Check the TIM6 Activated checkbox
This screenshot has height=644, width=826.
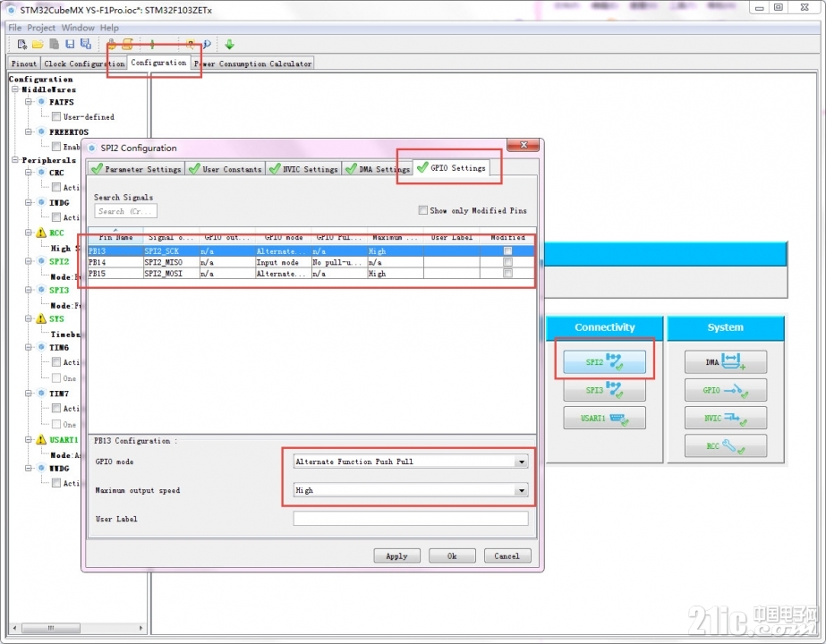[56, 361]
